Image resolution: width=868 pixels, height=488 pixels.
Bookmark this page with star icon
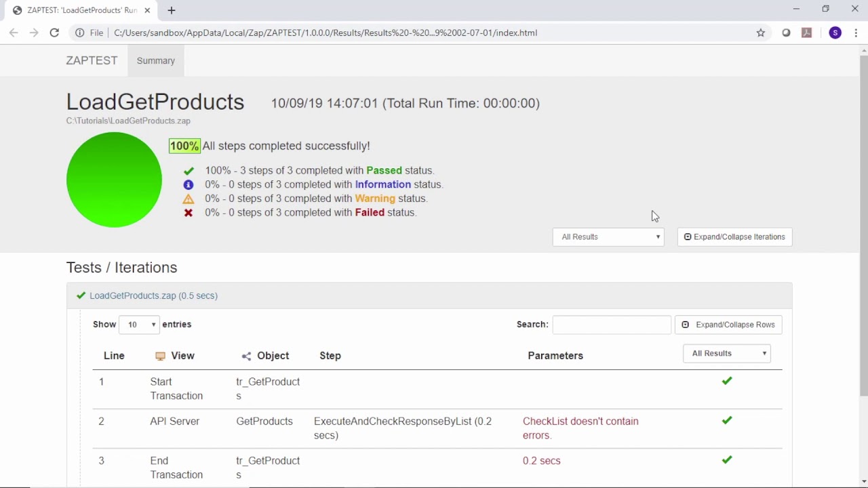(761, 33)
